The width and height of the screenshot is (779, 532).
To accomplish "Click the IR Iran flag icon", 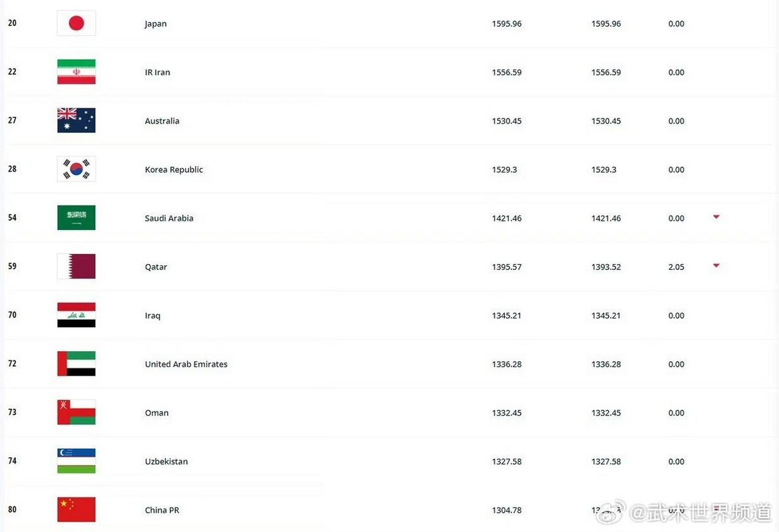I will [77, 72].
